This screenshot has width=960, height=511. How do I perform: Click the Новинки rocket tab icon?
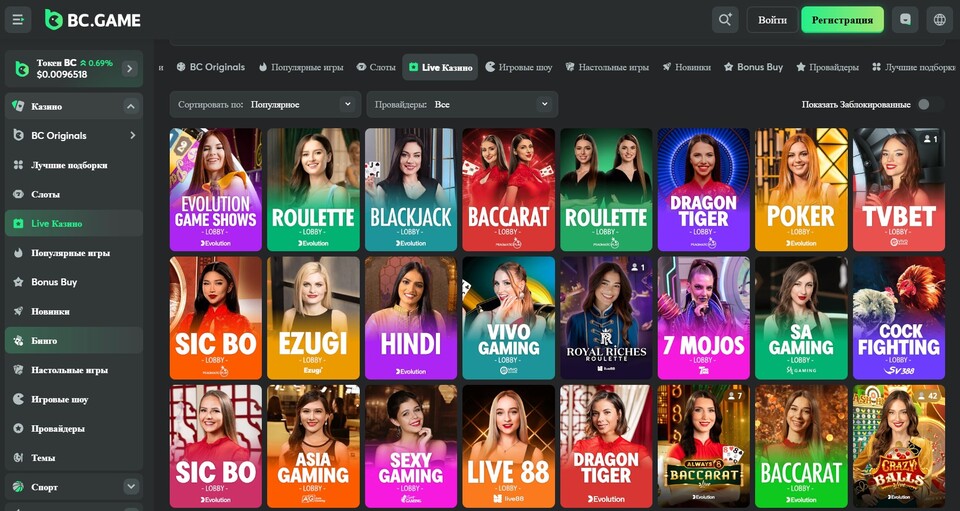(x=667, y=67)
